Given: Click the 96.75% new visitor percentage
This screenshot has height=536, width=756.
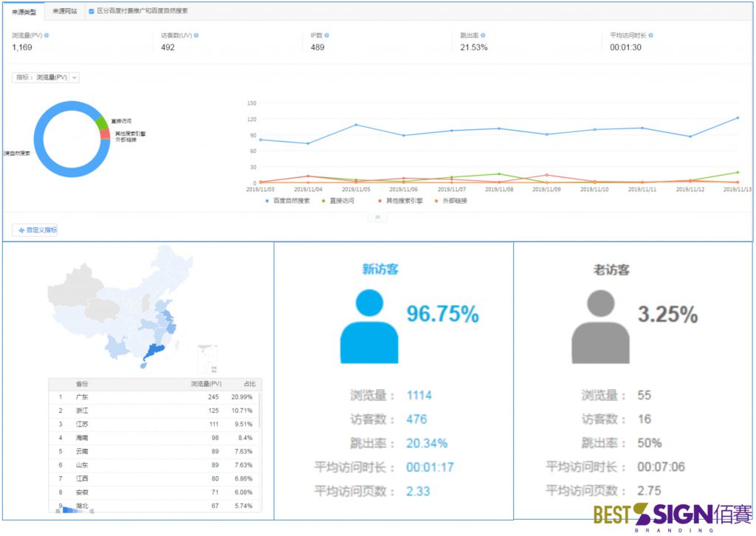Looking at the screenshot, I should tap(443, 314).
